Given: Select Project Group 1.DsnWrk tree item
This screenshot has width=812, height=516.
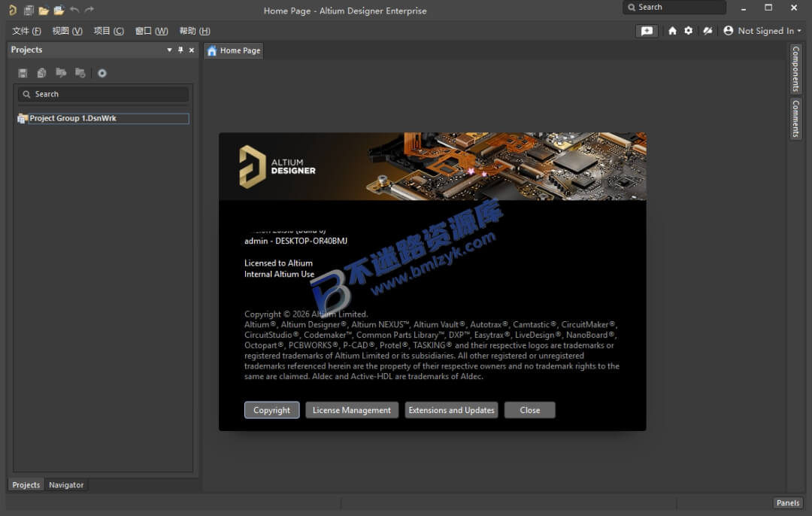Looking at the screenshot, I should 103,119.
